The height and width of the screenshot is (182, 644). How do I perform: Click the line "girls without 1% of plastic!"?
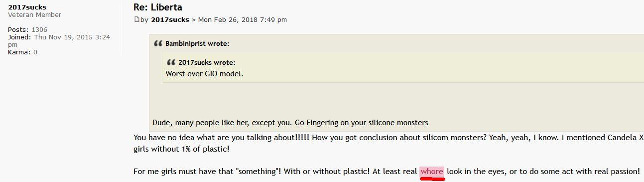(x=181, y=149)
